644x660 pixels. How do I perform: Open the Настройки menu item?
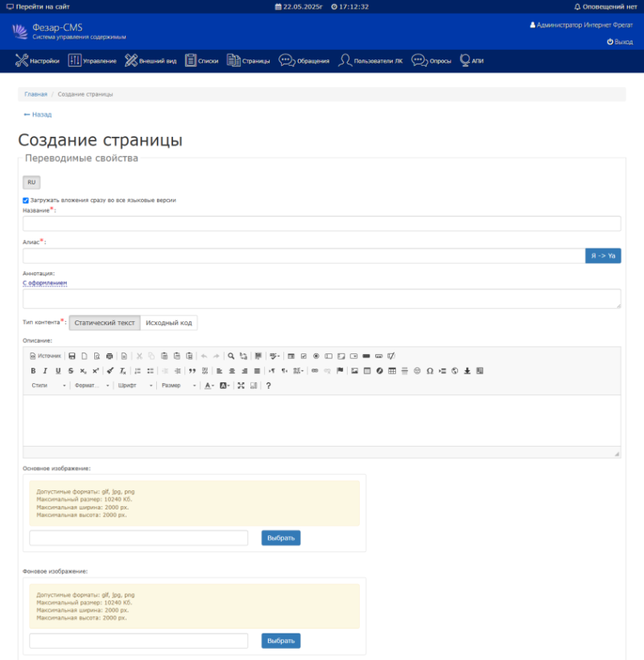(x=37, y=60)
